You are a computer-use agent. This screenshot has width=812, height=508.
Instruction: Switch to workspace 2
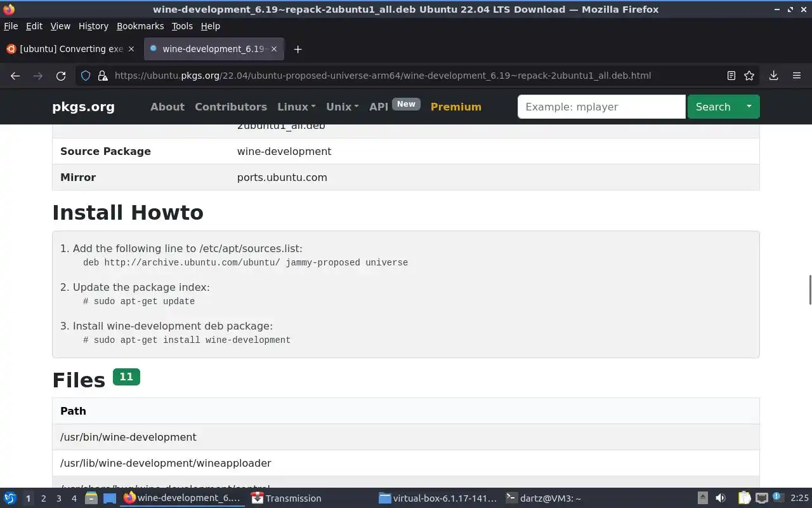pos(43,498)
